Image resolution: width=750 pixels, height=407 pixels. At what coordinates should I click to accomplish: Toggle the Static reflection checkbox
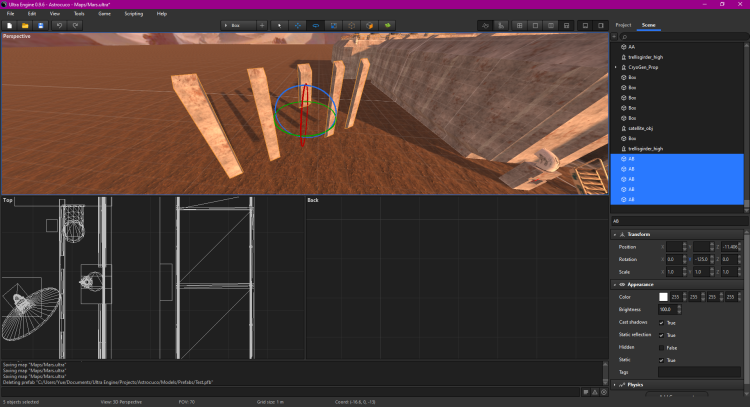point(661,335)
